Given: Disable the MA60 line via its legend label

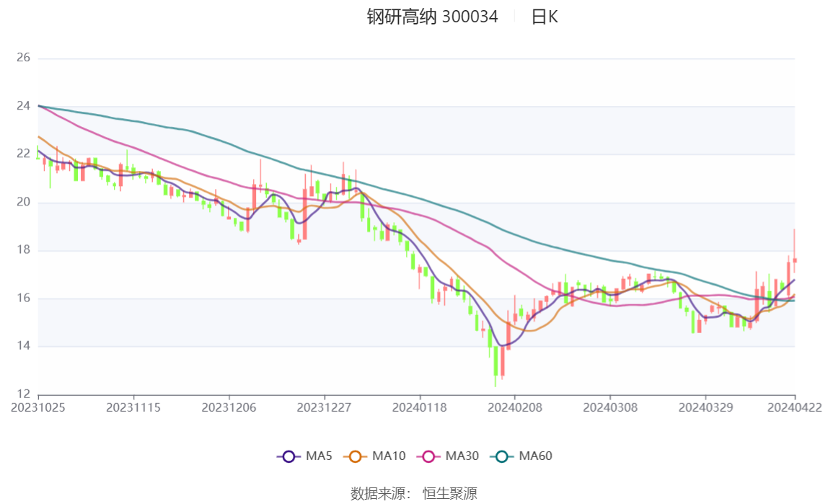Looking at the screenshot, I should [536, 456].
